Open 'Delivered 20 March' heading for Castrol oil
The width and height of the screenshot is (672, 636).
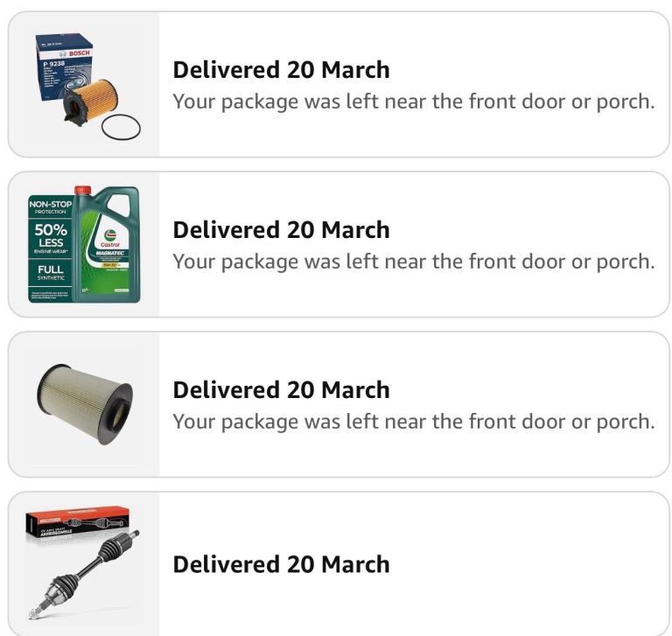[x=281, y=230]
